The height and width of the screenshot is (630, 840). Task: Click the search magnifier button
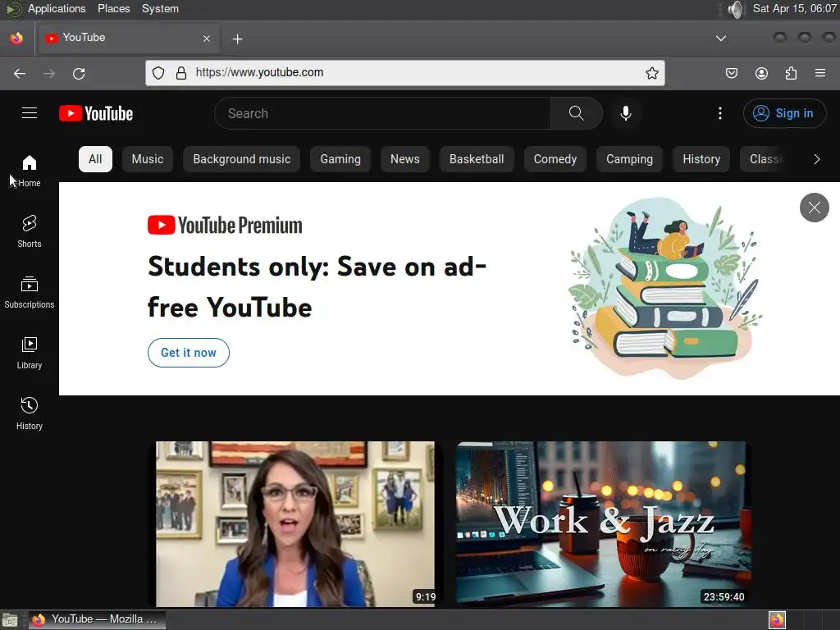[x=577, y=113]
